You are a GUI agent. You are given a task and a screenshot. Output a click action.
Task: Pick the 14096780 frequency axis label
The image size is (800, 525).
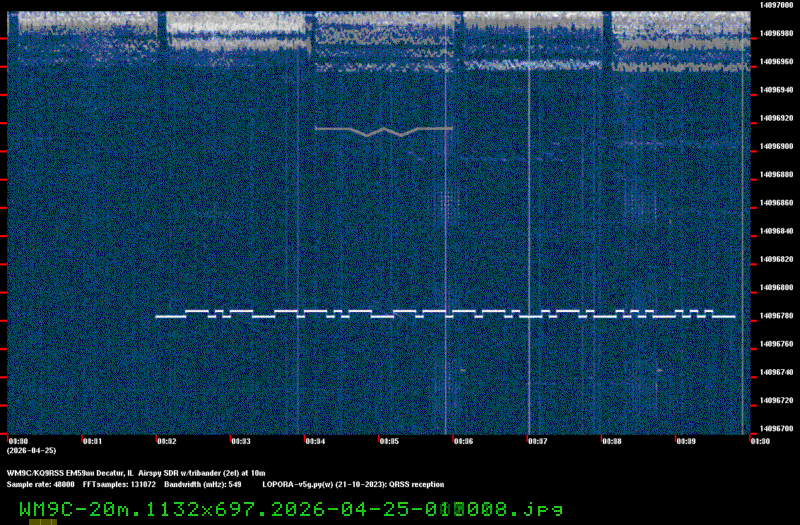pos(776,316)
